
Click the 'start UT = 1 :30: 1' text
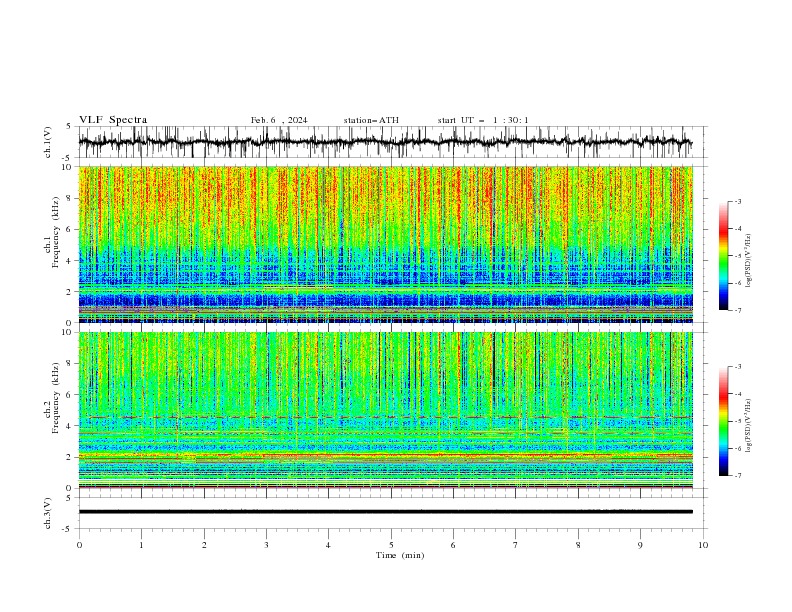point(483,120)
